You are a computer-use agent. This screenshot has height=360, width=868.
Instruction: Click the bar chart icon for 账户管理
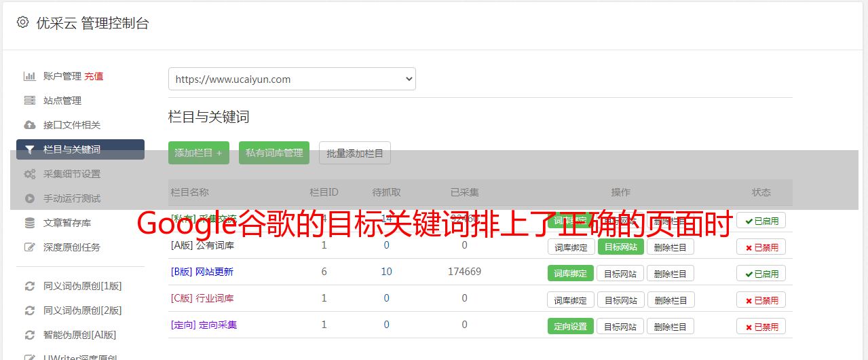point(29,76)
